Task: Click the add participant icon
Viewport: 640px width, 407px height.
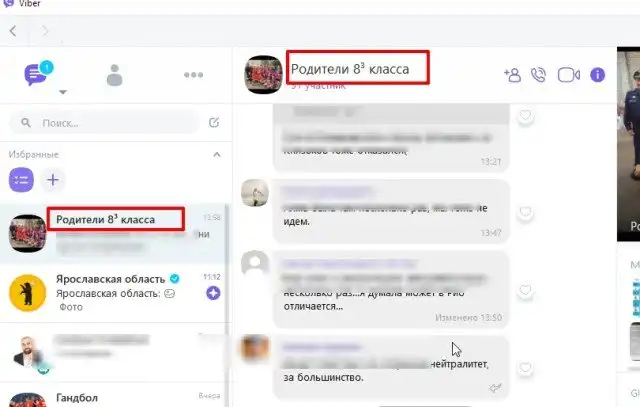Action: click(x=512, y=75)
